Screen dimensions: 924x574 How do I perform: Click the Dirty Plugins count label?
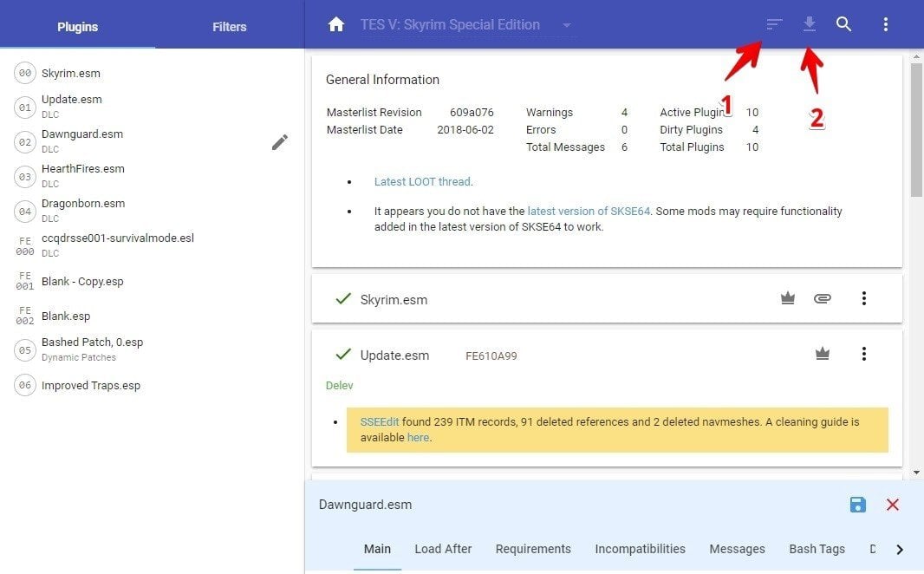691,130
